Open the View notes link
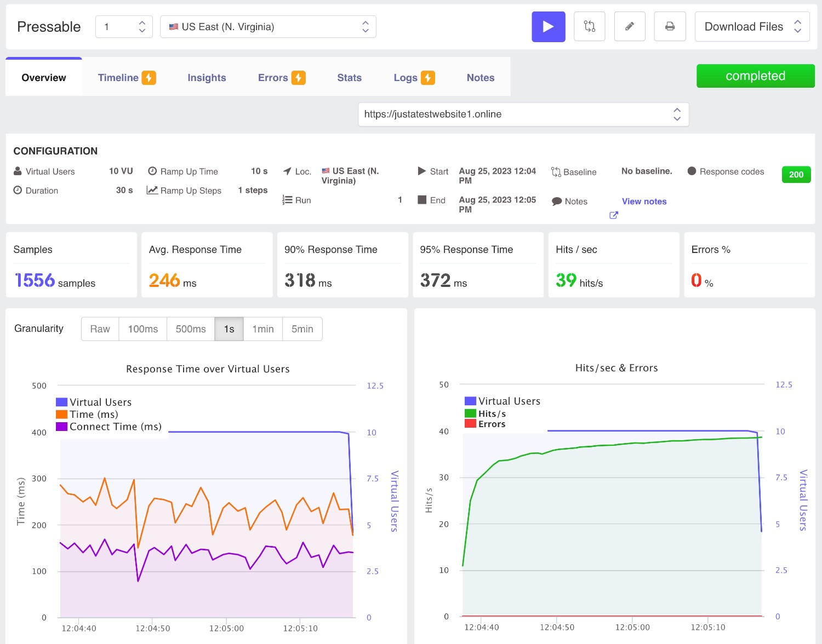 [x=644, y=201]
